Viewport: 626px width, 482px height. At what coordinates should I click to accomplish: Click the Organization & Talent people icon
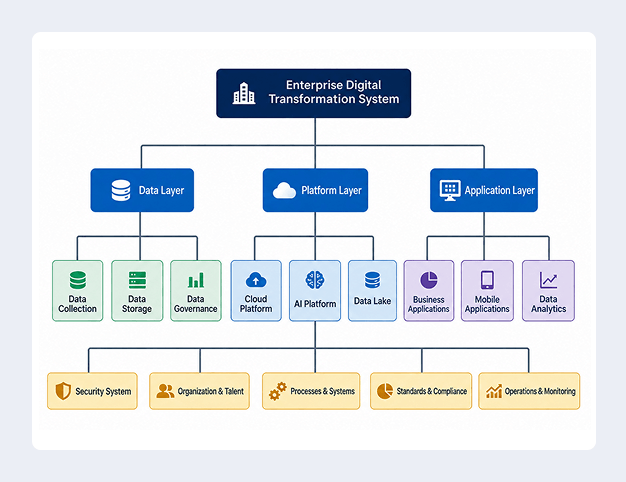pos(165,391)
